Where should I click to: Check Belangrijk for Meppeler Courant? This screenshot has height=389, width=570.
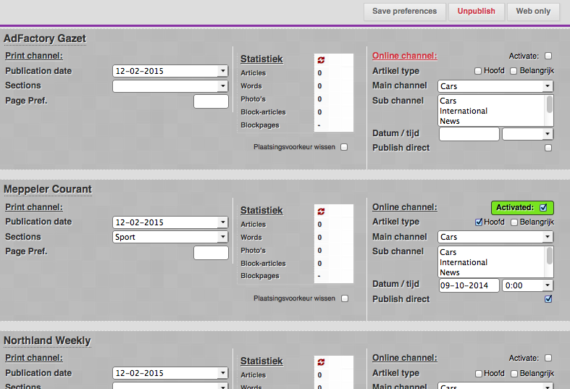click(514, 222)
